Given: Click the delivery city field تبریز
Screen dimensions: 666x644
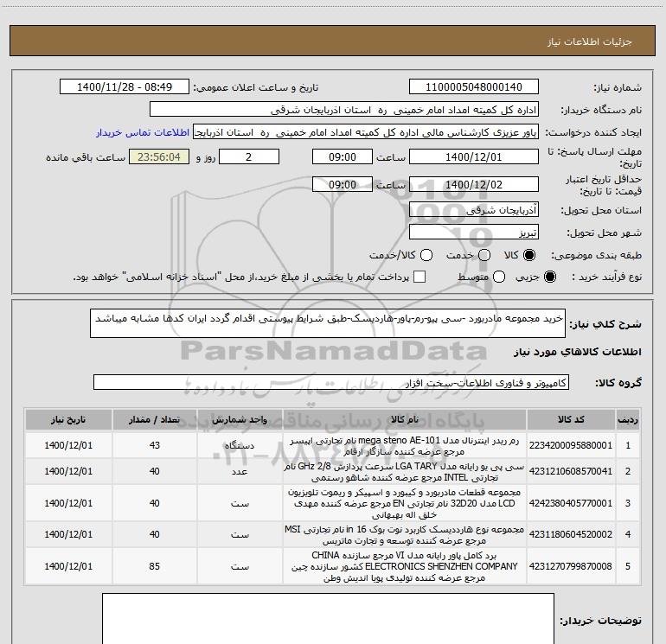Looking at the screenshot, I should (x=474, y=233).
